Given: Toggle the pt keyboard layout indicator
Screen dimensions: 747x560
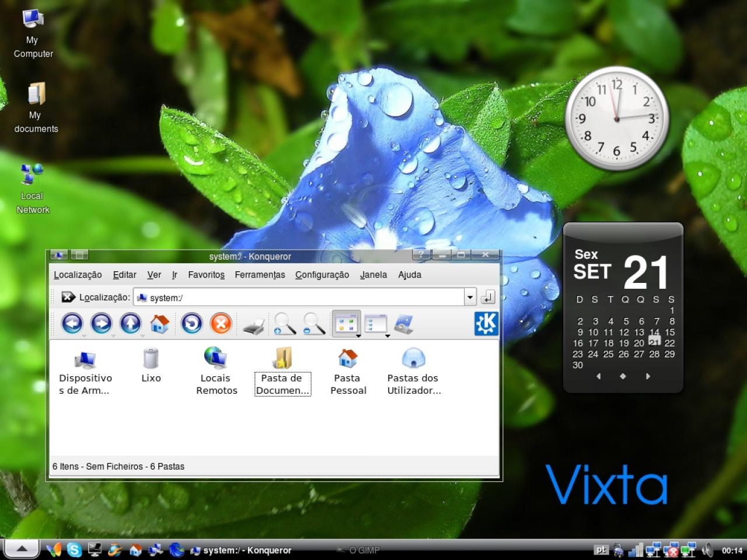Looking at the screenshot, I should coord(601,549).
